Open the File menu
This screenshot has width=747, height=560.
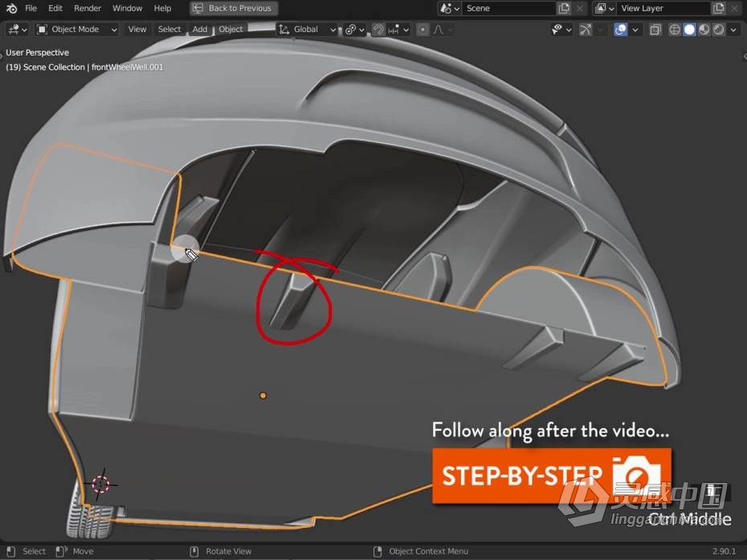tap(31, 8)
